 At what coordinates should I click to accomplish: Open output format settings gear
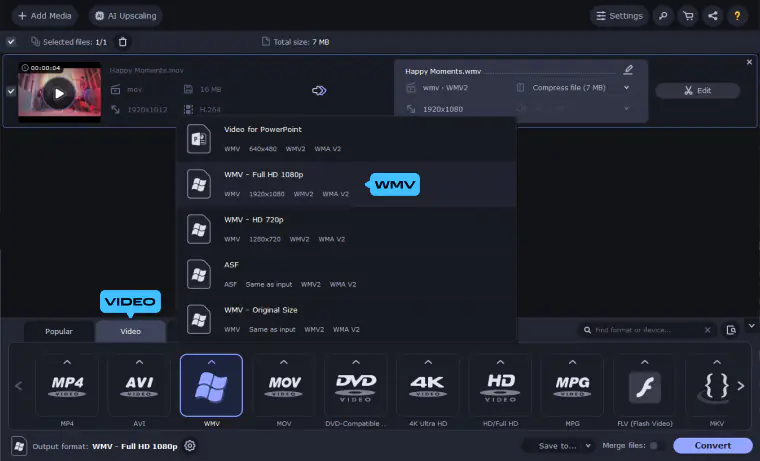tap(190, 445)
